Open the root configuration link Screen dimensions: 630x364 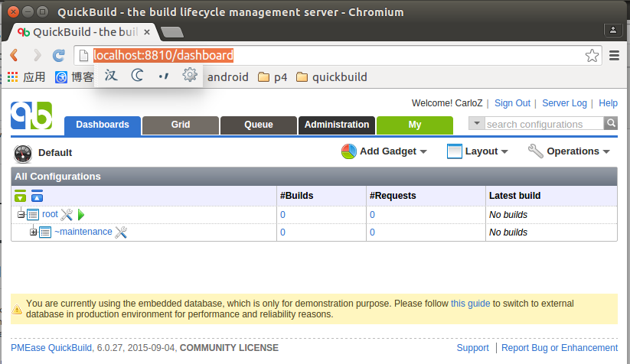click(51, 214)
